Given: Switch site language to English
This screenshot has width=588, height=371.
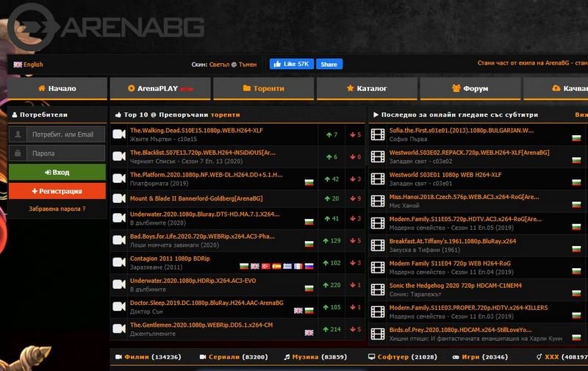Looking at the screenshot, I should (x=29, y=65).
